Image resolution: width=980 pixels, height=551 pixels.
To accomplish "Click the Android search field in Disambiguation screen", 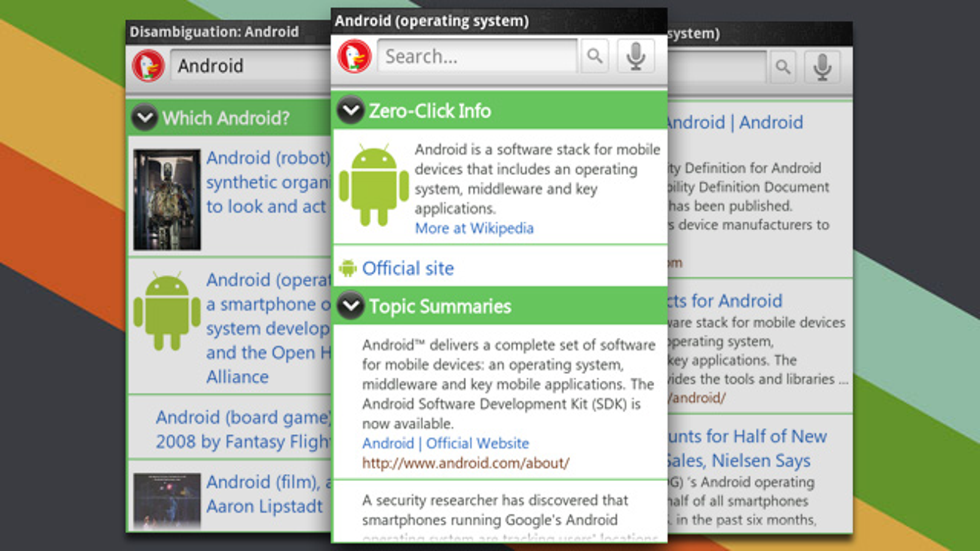I will pyautogui.click(x=251, y=66).
